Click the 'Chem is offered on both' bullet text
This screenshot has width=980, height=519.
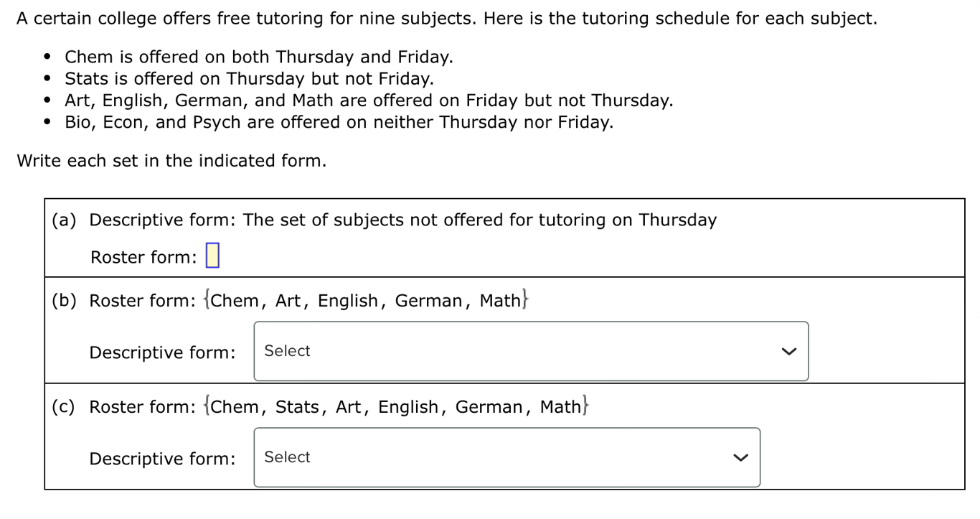point(258,57)
